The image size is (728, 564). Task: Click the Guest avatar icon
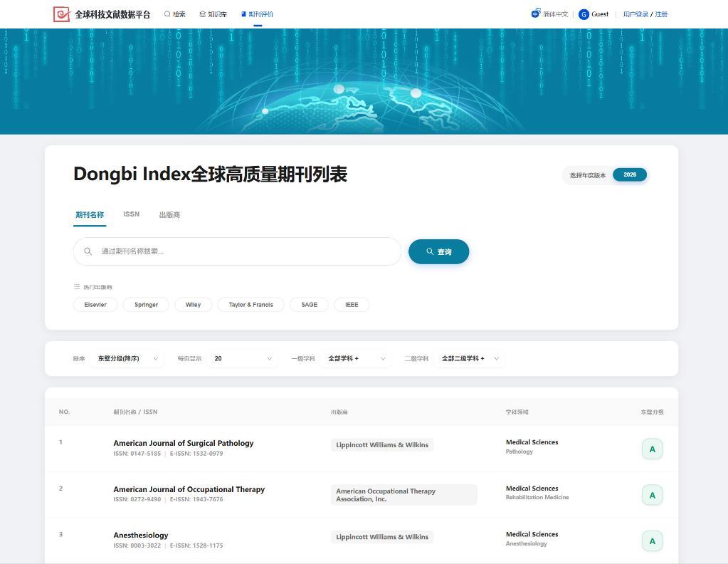coord(584,14)
